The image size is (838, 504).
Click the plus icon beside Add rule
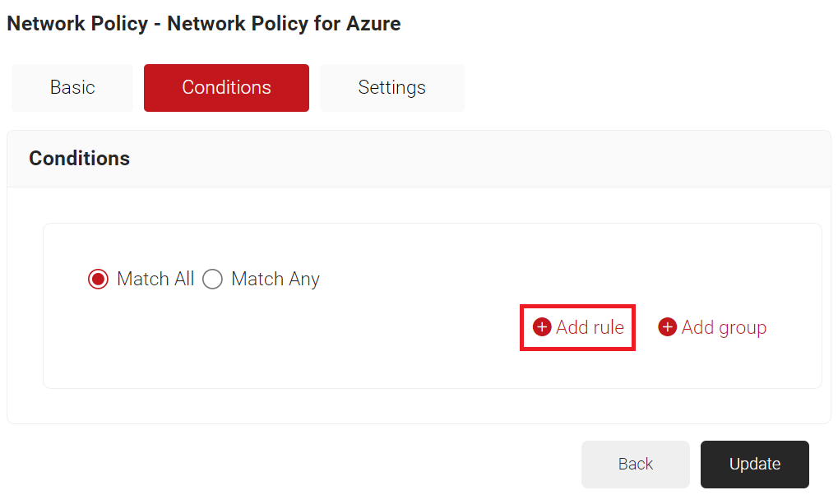pyautogui.click(x=542, y=327)
